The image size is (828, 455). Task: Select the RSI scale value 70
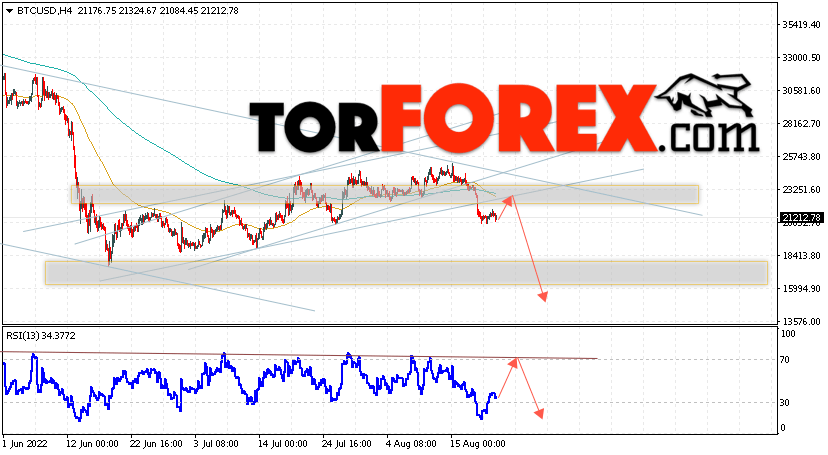click(785, 360)
